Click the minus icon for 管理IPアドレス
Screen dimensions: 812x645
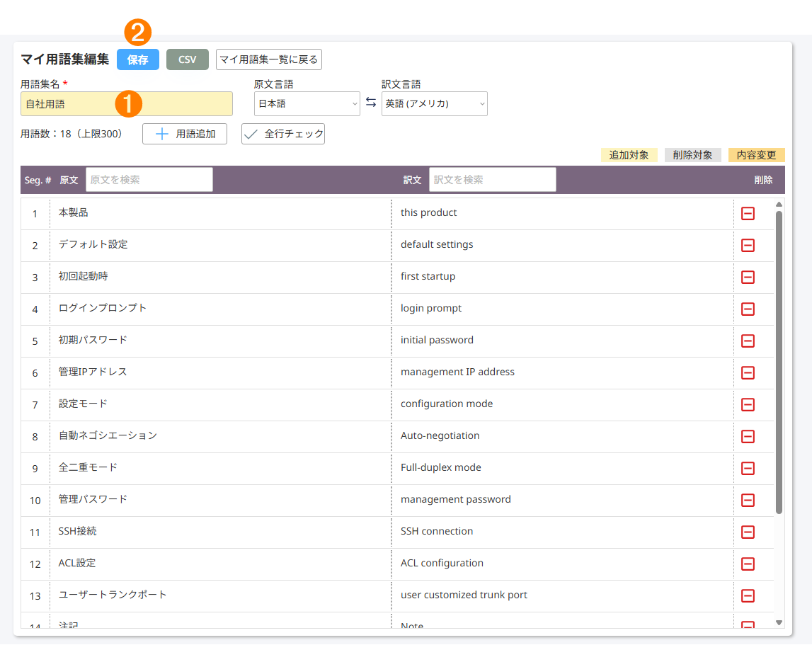click(x=748, y=372)
